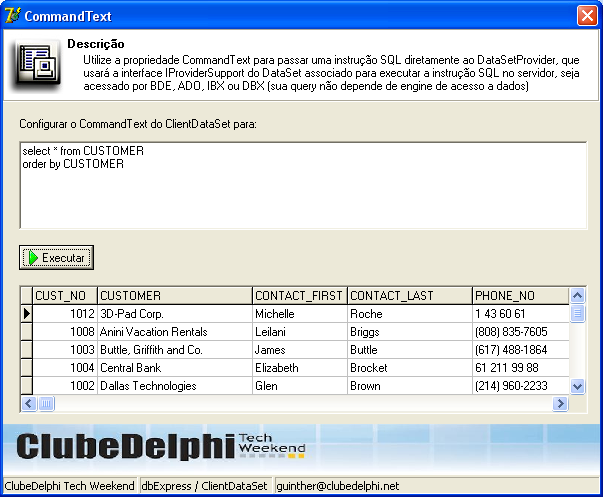Click the PHONE_NO column header
The height and width of the screenshot is (497, 603).
tap(519, 296)
